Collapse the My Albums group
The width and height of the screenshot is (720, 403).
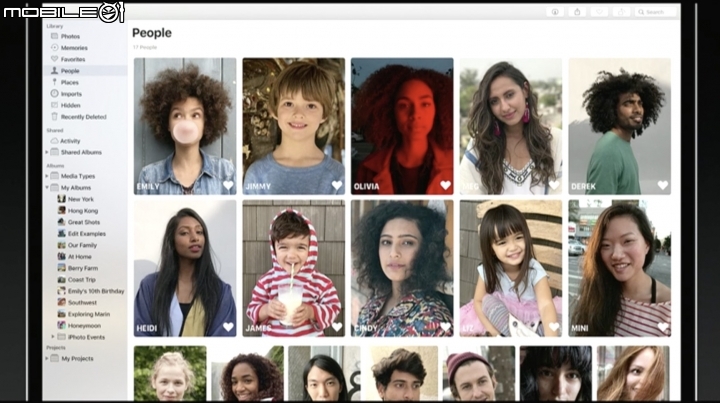click(x=47, y=187)
